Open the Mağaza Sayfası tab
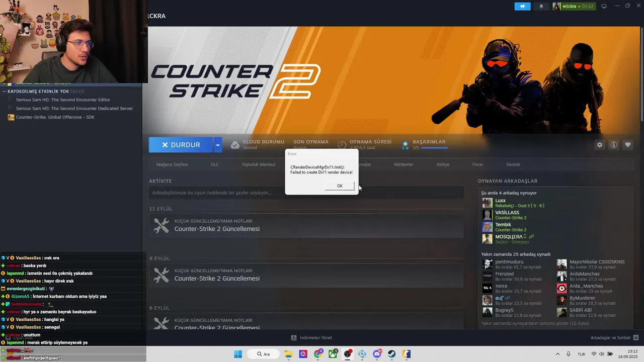This screenshot has height=362, width=644. click(x=172, y=164)
